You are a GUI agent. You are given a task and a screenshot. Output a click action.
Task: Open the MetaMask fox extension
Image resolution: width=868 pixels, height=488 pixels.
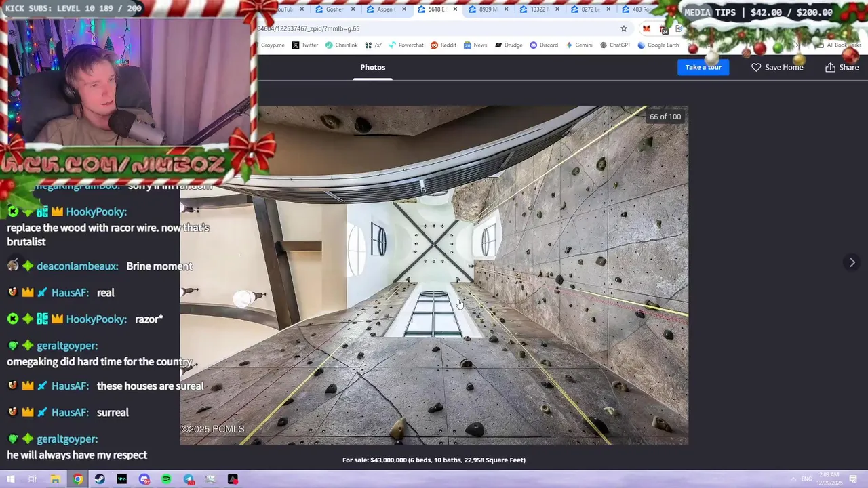[646, 28]
